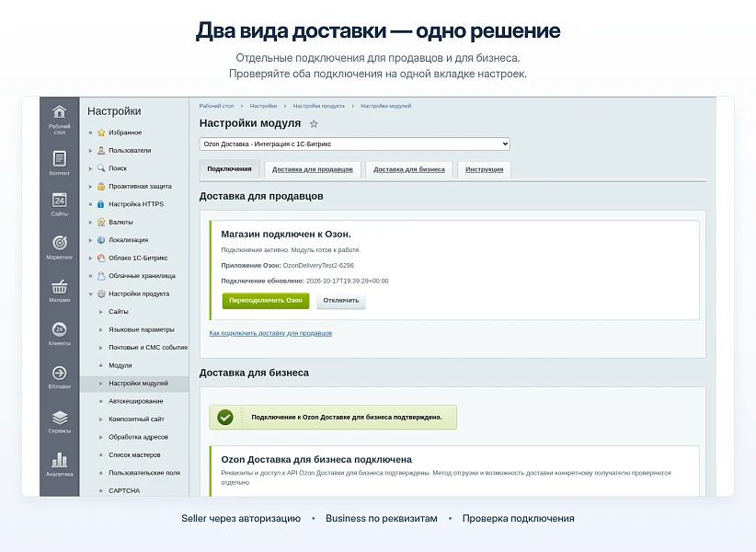Open the Магазин basket icon
This screenshot has height=552, width=756.
tap(59, 286)
